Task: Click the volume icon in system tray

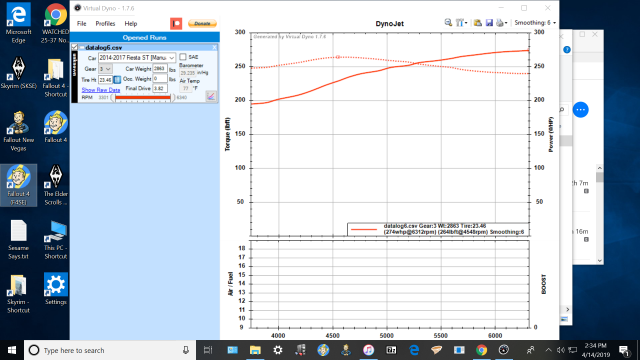Action: pyautogui.click(x=561, y=350)
